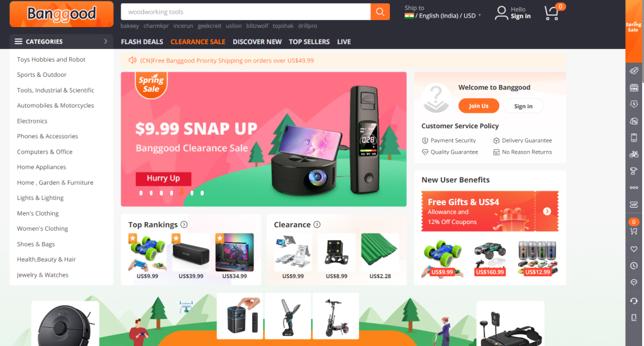Image resolution: width=644 pixels, height=346 pixels.
Task: Click the bicycle icon in right sidebar
Action: pos(634,155)
